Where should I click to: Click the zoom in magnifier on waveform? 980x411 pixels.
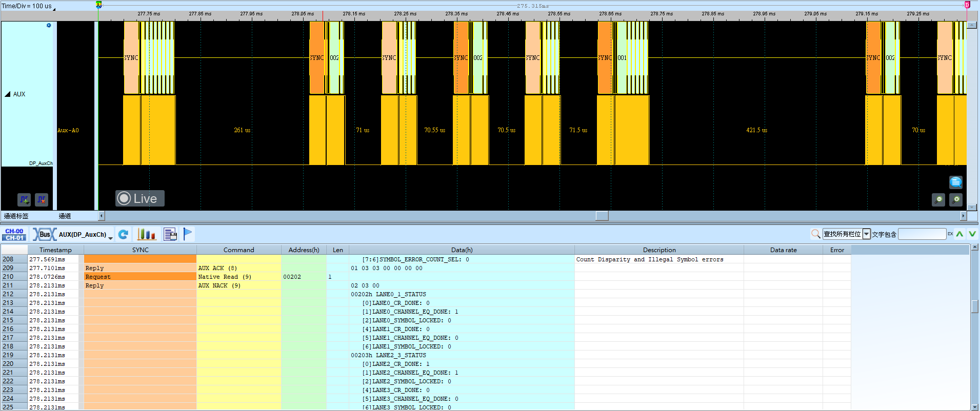click(x=956, y=200)
